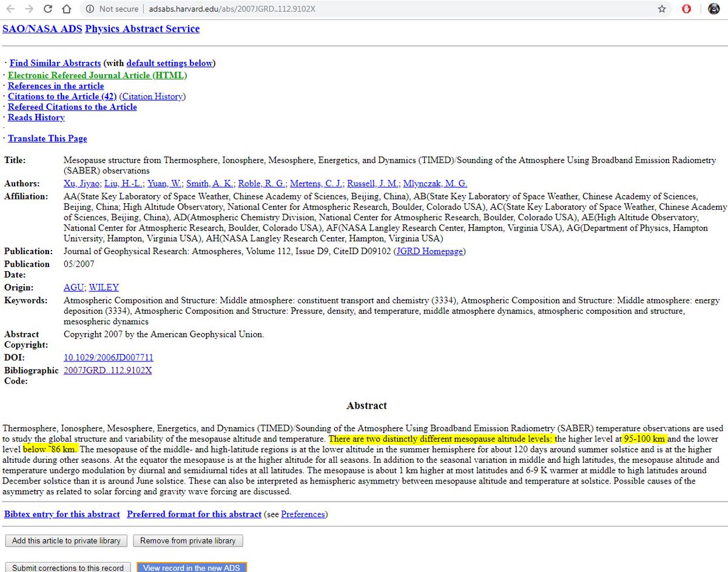Go back with the browser back arrow
Viewport: 728px width, 572px height.
(x=10, y=8)
